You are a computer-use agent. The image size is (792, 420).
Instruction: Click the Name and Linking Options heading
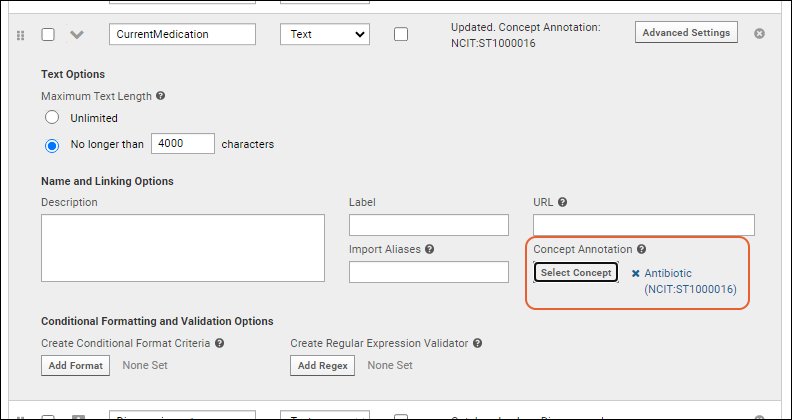pyautogui.click(x=107, y=181)
